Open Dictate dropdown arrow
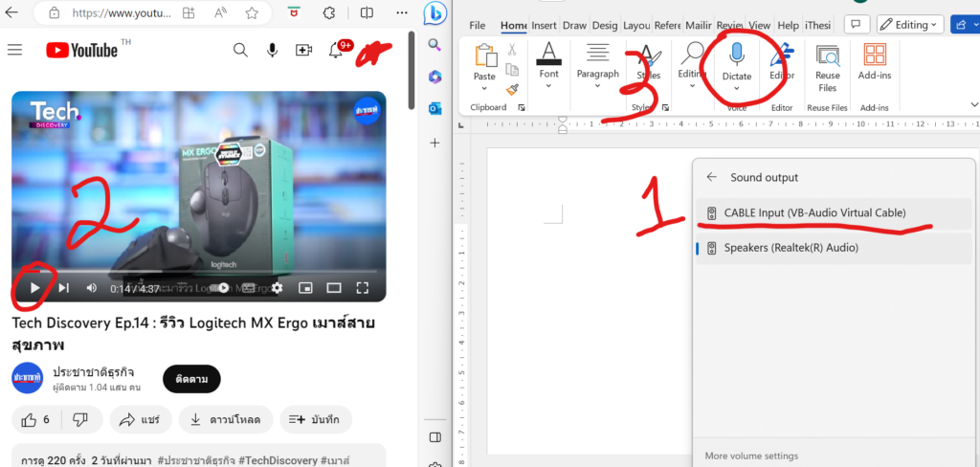 coord(737,88)
